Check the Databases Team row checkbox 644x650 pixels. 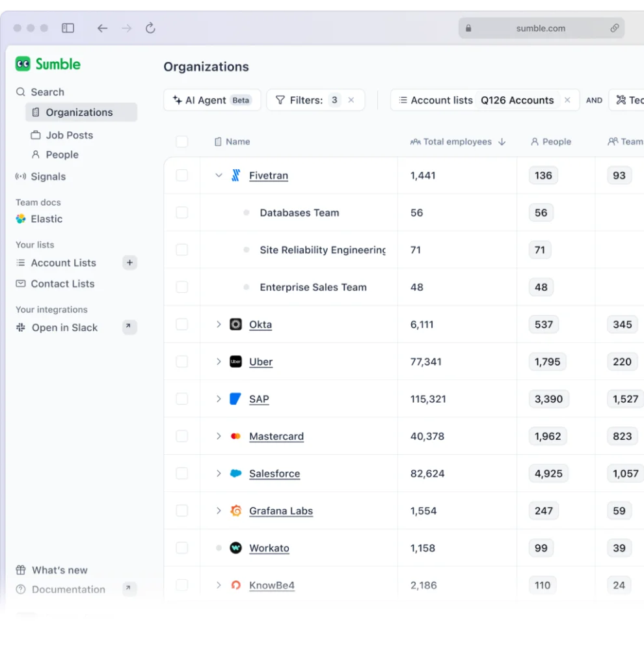pyautogui.click(x=182, y=213)
